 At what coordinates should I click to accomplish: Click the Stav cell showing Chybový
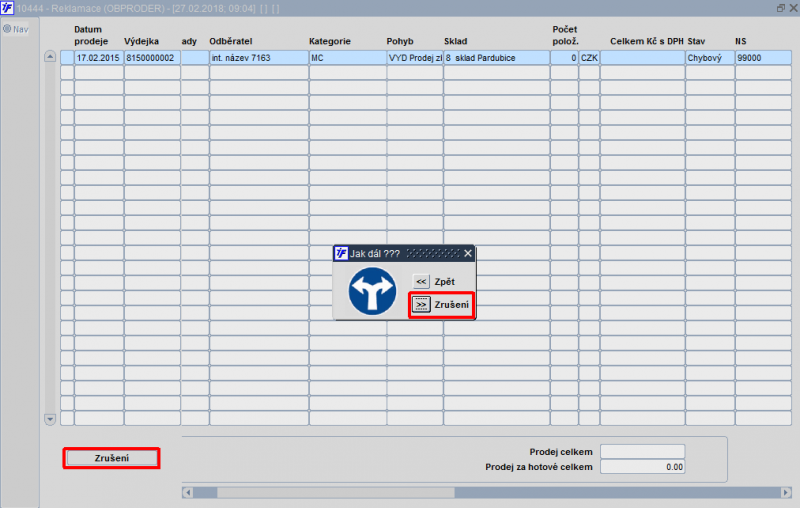pos(710,58)
